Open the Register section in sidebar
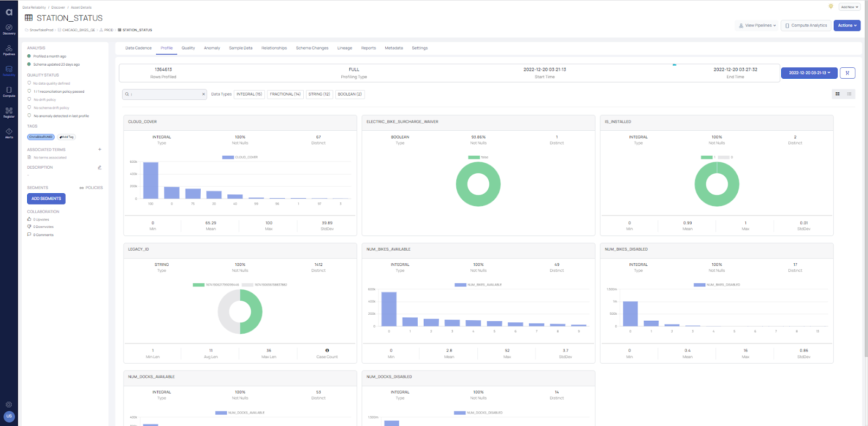The height and width of the screenshot is (426, 868). 9,112
